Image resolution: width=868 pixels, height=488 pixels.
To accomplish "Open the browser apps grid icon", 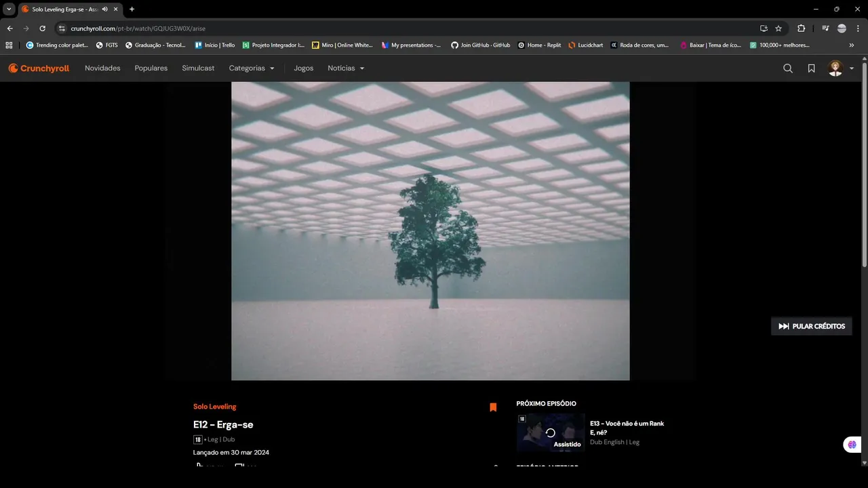I will click(x=9, y=45).
